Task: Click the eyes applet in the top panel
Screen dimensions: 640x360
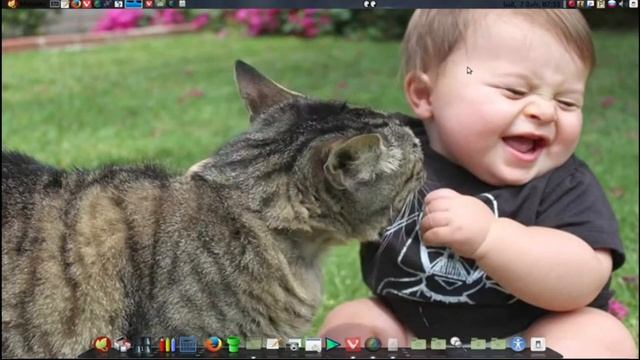Action: [369, 4]
